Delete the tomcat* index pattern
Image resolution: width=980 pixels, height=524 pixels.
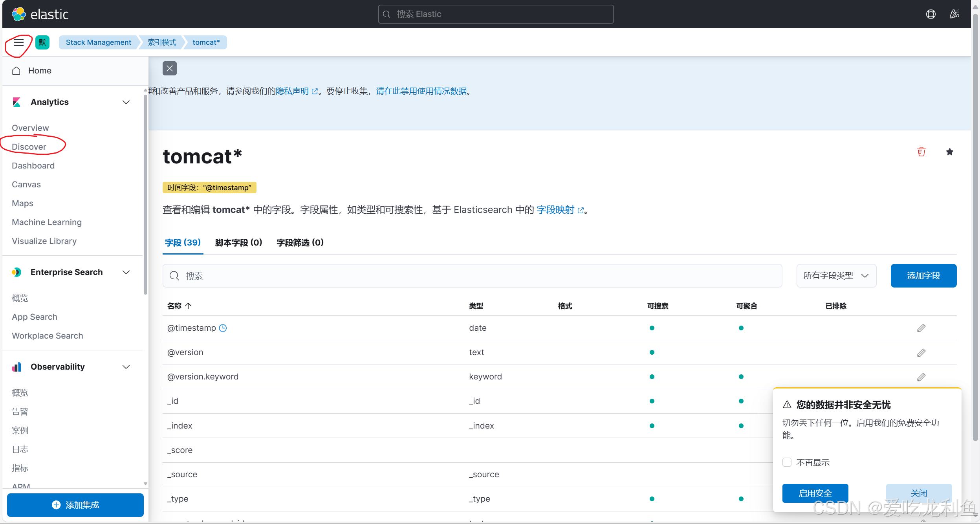point(921,152)
